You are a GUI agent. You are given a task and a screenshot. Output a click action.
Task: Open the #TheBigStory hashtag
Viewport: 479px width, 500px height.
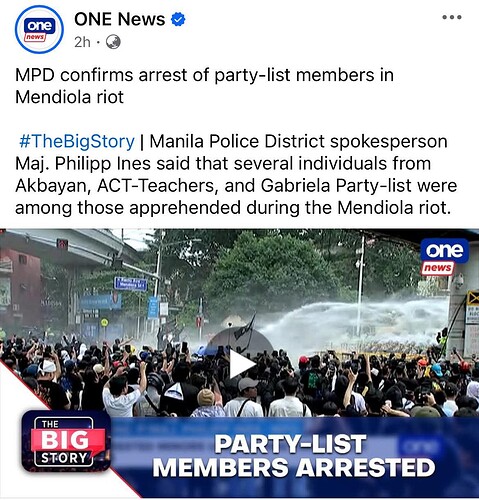(77, 141)
